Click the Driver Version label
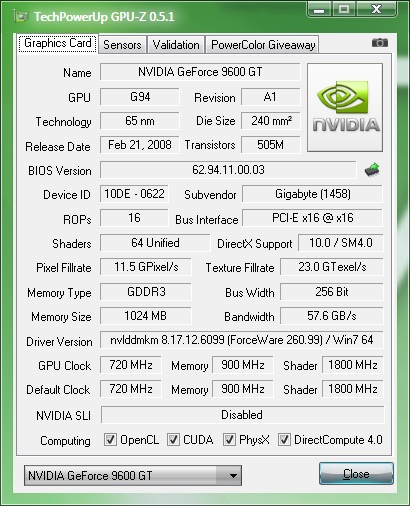The image size is (412, 506). click(59, 342)
